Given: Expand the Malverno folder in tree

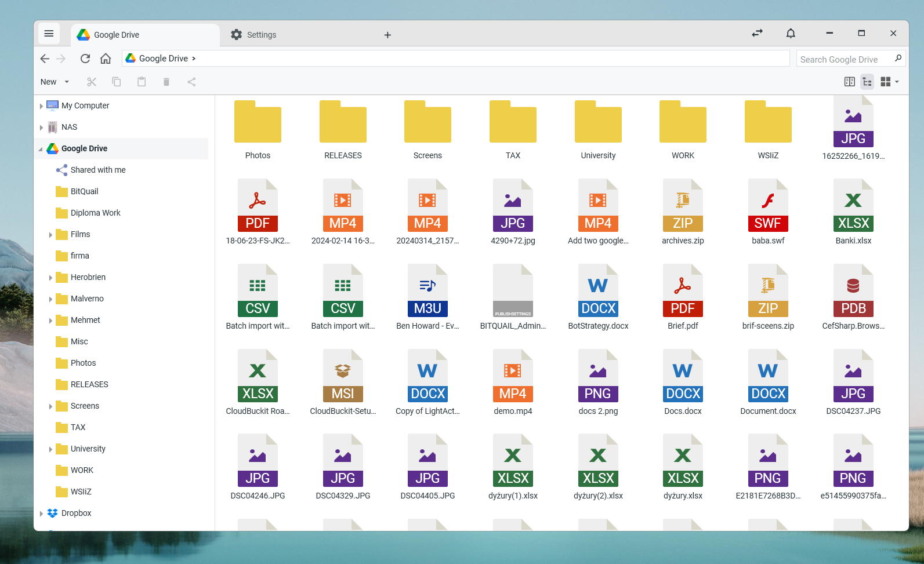Looking at the screenshot, I should point(50,299).
